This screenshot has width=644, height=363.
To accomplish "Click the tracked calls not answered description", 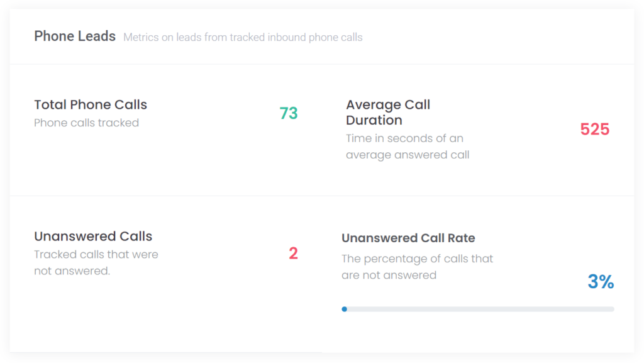I will (96, 263).
